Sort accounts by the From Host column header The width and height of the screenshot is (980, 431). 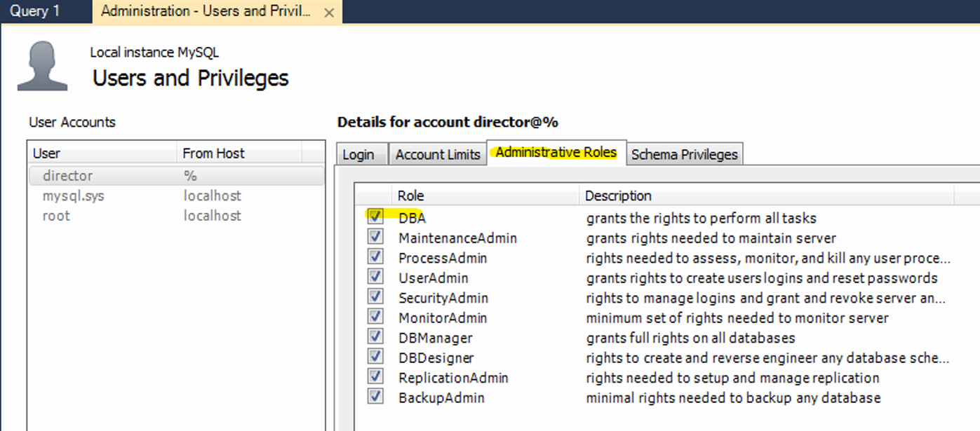tap(240, 153)
